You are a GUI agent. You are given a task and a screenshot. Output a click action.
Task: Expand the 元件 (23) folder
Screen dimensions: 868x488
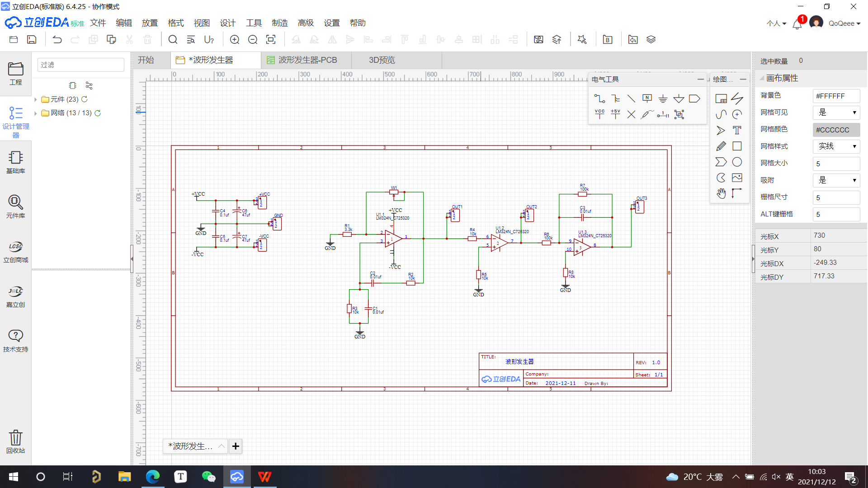tap(36, 99)
